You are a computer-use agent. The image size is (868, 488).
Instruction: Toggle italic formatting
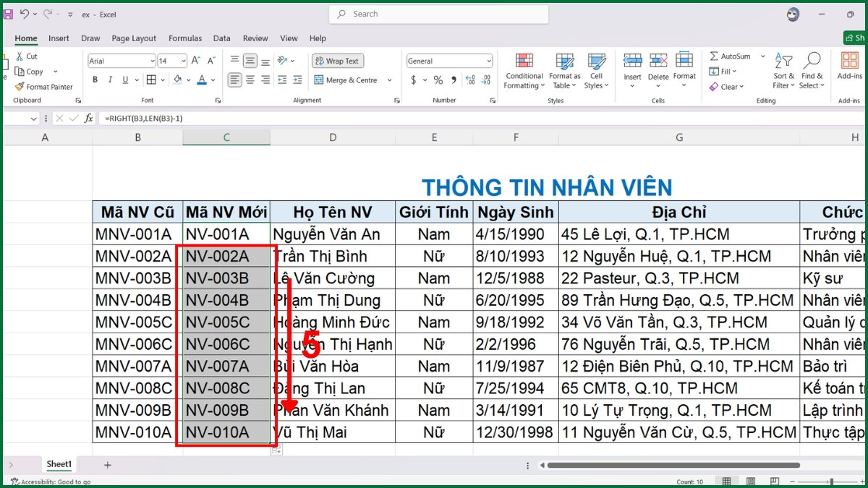pyautogui.click(x=109, y=80)
